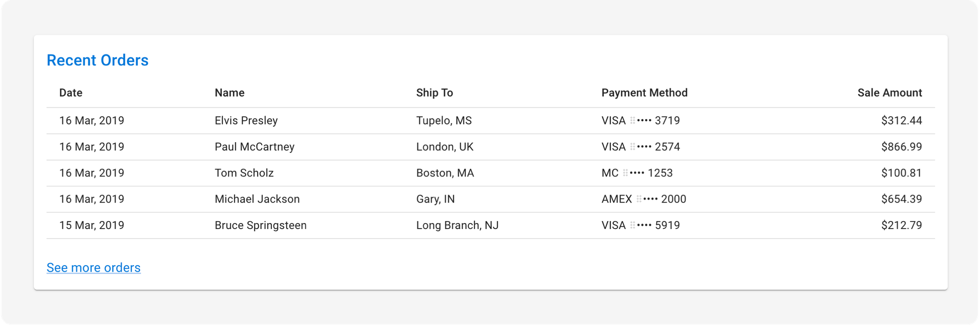Select the Name column header
This screenshot has height=325, width=980.
click(229, 93)
